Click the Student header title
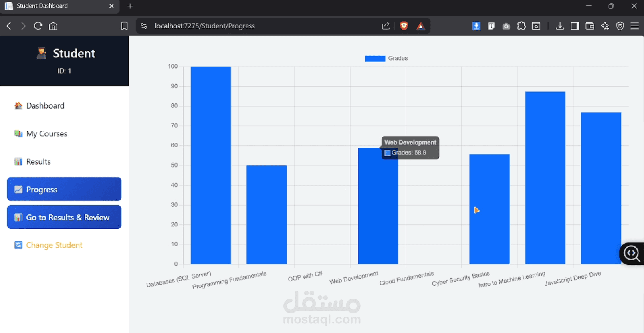 [74, 53]
